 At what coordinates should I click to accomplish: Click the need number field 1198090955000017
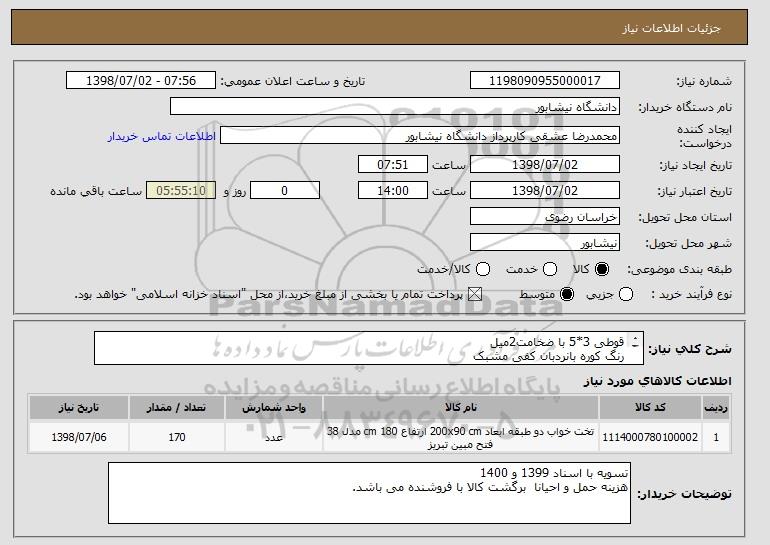coord(545,81)
